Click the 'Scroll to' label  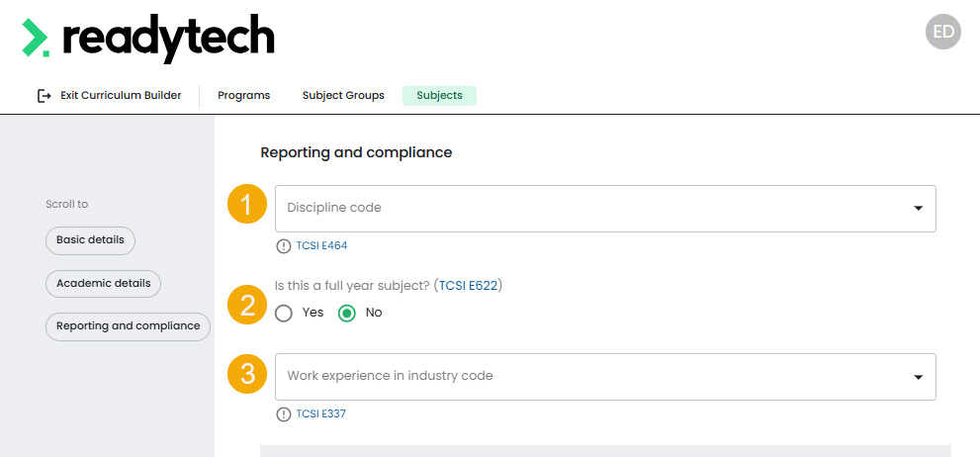click(x=67, y=205)
